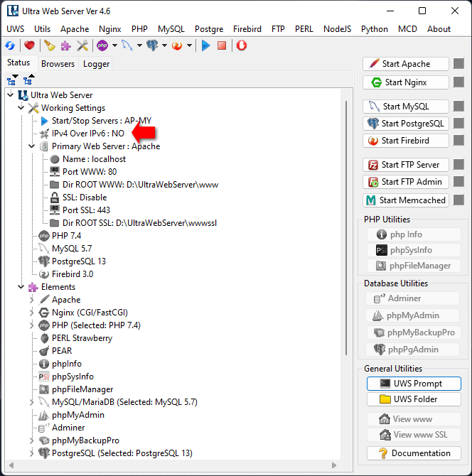Switch to the Browsers tab
The height and width of the screenshot is (476, 472).
click(58, 64)
